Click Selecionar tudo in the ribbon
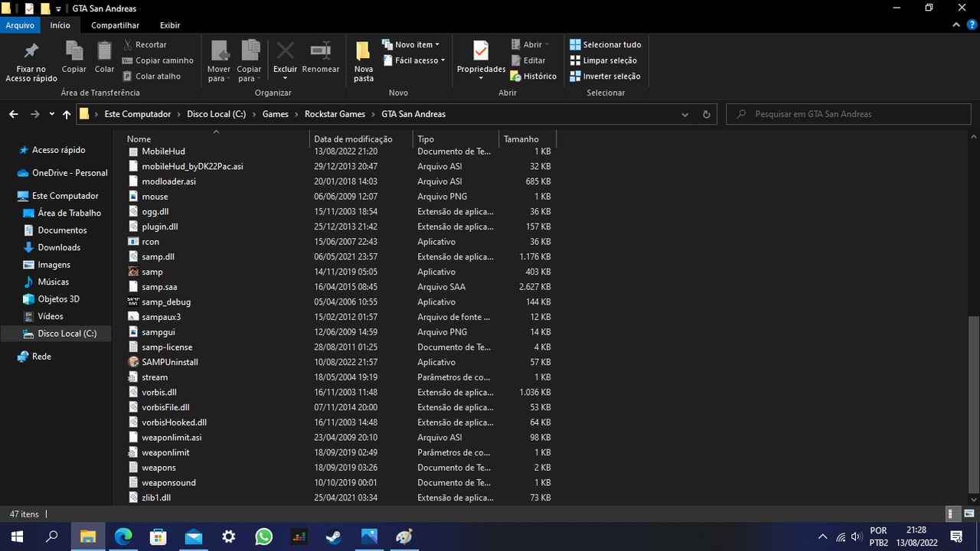 coord(606,44)
